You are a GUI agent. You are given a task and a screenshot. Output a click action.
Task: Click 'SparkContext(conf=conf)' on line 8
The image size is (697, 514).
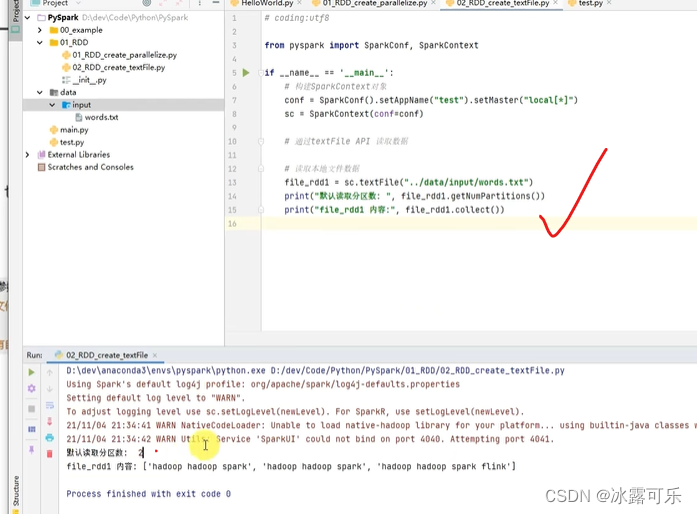366,114
